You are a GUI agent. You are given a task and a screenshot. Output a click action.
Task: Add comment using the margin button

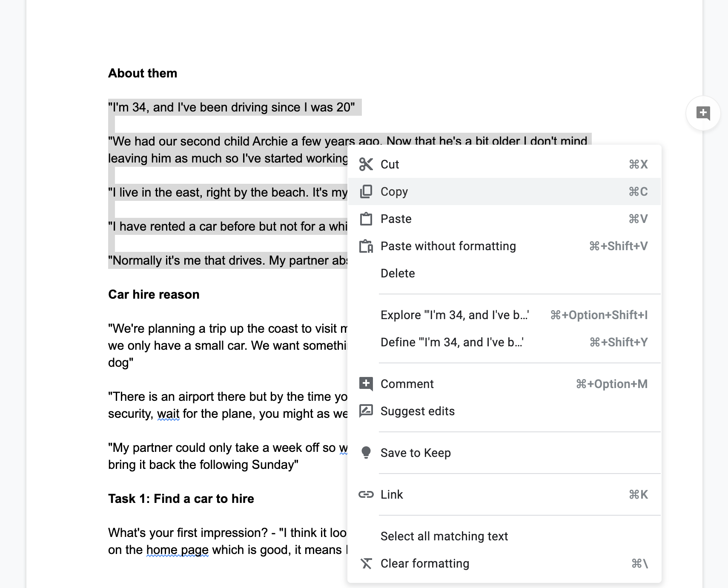coord(703,113)
